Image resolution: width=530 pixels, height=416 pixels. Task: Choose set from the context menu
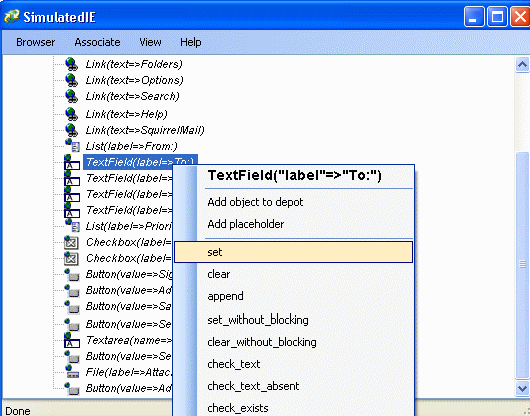pos(293,252)
